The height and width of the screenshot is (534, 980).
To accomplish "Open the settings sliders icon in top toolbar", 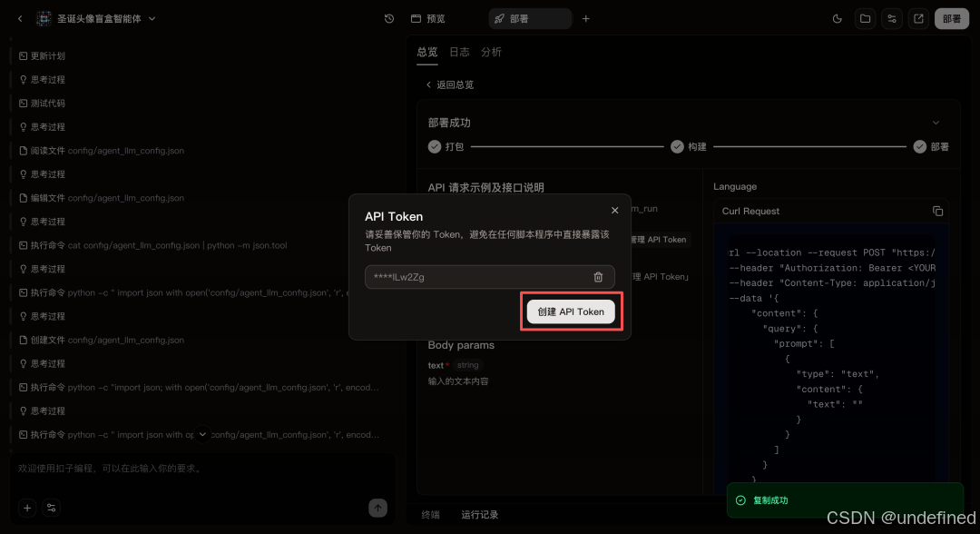I will tap(892, 19).
